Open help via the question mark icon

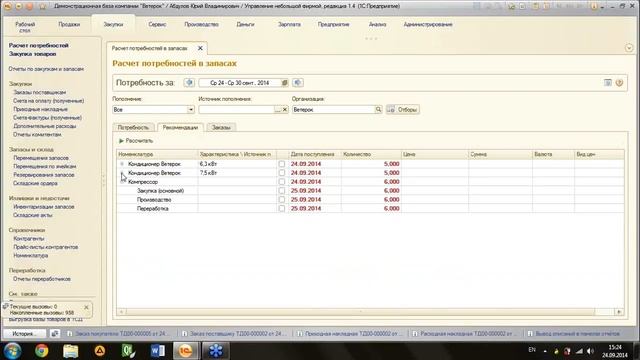pyautogui.click(x=619, y=83)
